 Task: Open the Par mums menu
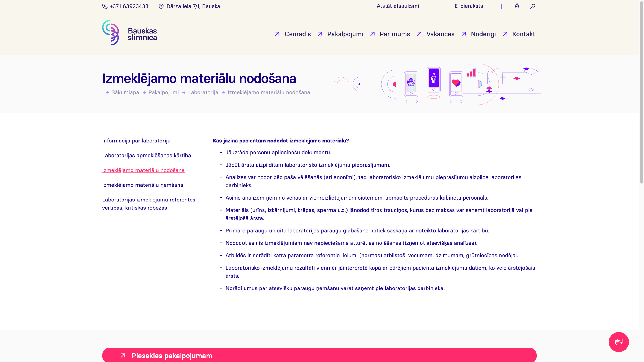(395, 34)
